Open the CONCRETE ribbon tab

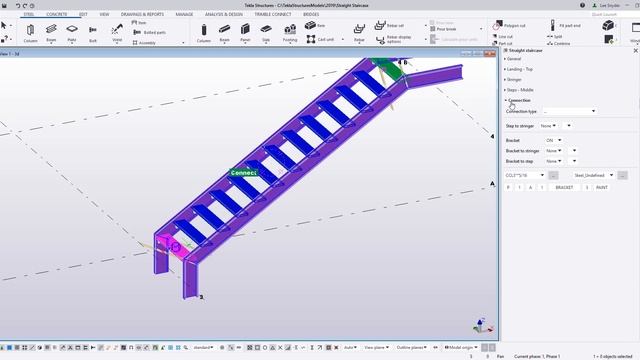(56, 14)
